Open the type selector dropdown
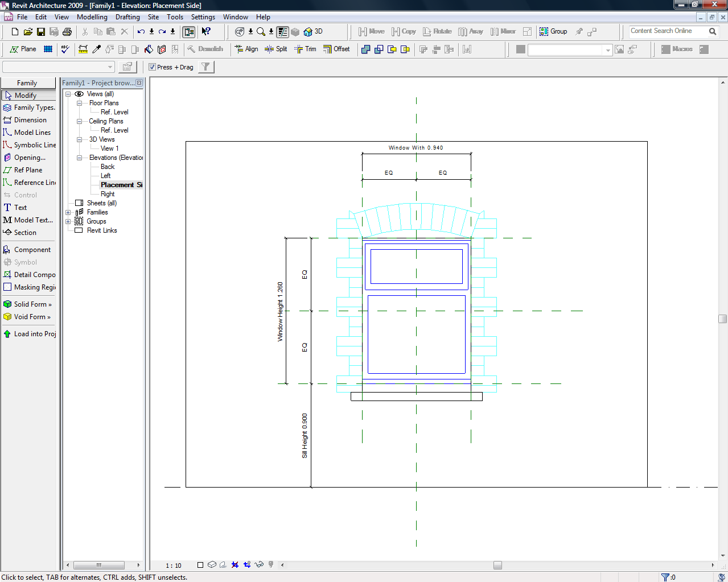Screen dimensions: 728x582 point(110,67)
